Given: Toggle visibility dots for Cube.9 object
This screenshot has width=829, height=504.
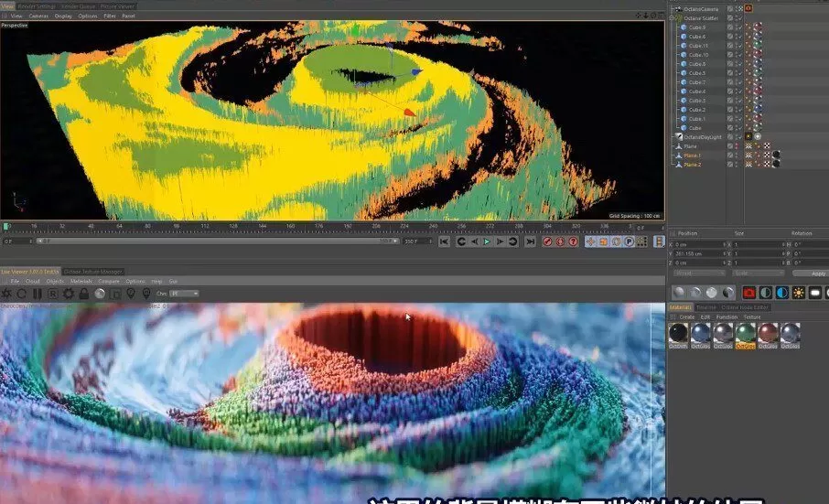Looking at the screenshot, I should 738,27.
